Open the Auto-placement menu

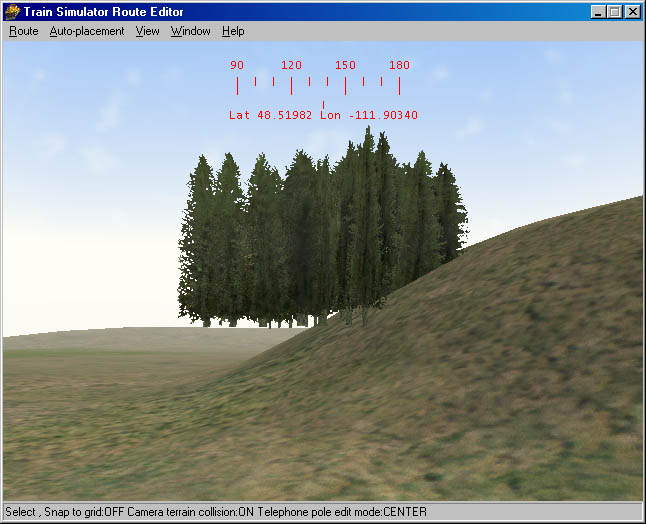(87, 31)
